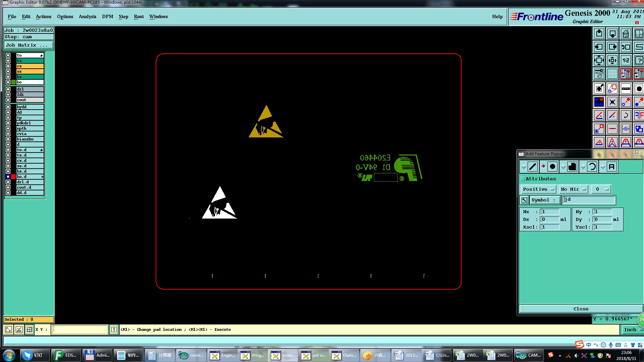Image resolution: width=644 pixels, height=362 pixels.
Task: Open the Analysis menu
Action: [x=88, y=16]
